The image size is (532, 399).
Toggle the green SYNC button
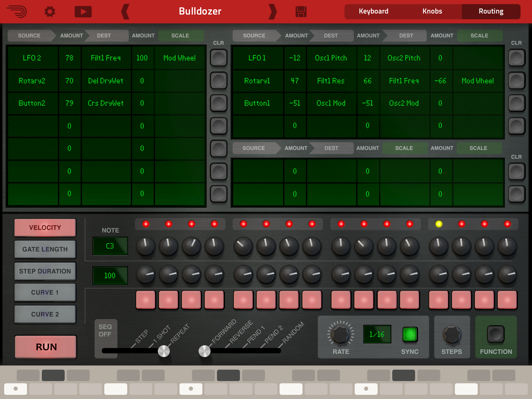tap(410, 334)
